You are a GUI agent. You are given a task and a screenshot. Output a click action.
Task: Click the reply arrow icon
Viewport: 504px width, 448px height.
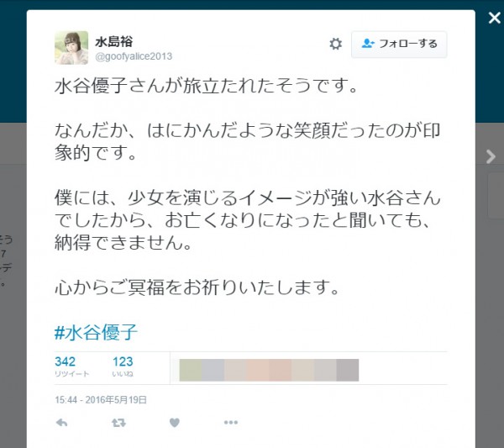[61, 422]
